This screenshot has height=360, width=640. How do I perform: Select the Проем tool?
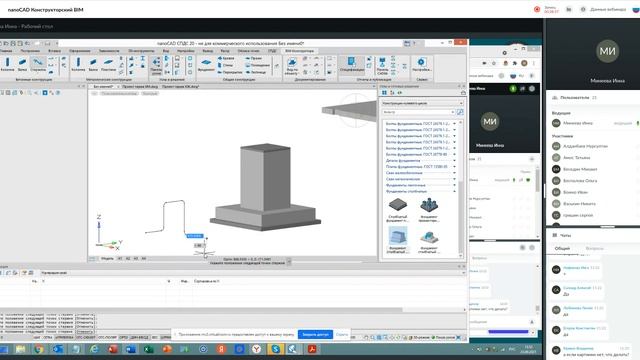[253, 58]
